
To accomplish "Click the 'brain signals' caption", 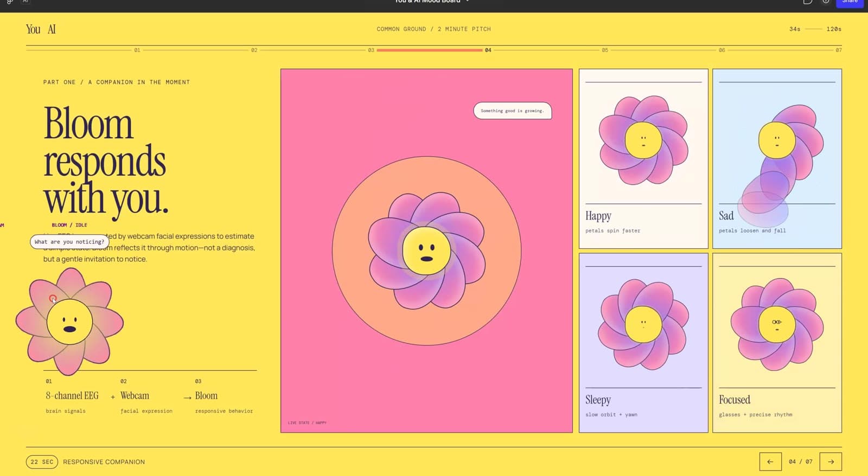I will [x=66, y=411].
